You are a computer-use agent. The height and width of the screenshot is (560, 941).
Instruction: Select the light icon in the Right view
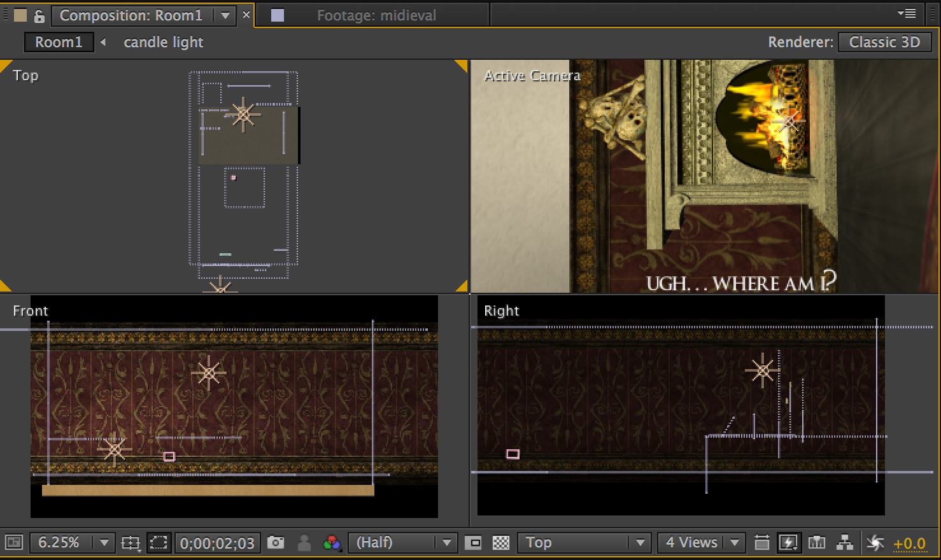pos(763,370)
